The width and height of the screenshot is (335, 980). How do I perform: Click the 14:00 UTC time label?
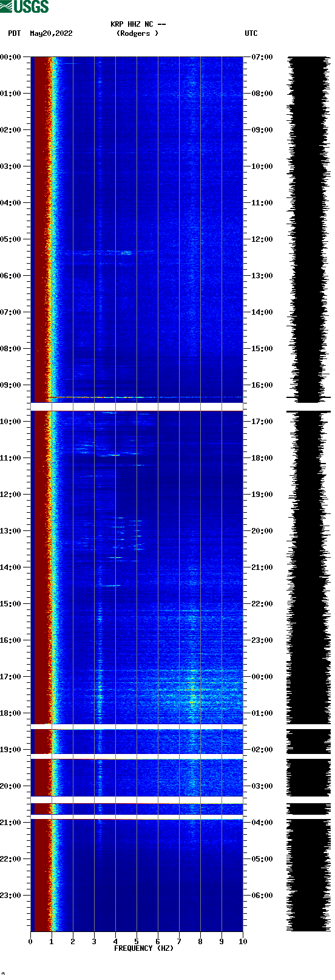pos(262,312)
